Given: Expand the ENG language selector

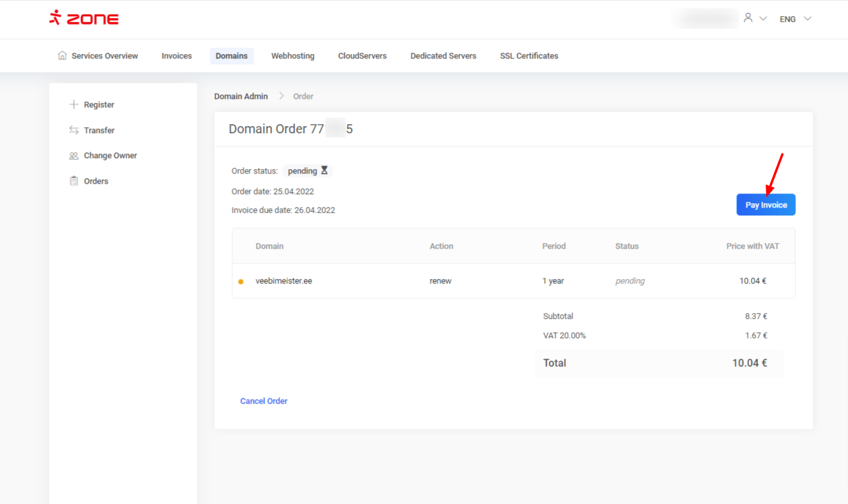Looking at the screenshot, I should [x=795, y=19].
